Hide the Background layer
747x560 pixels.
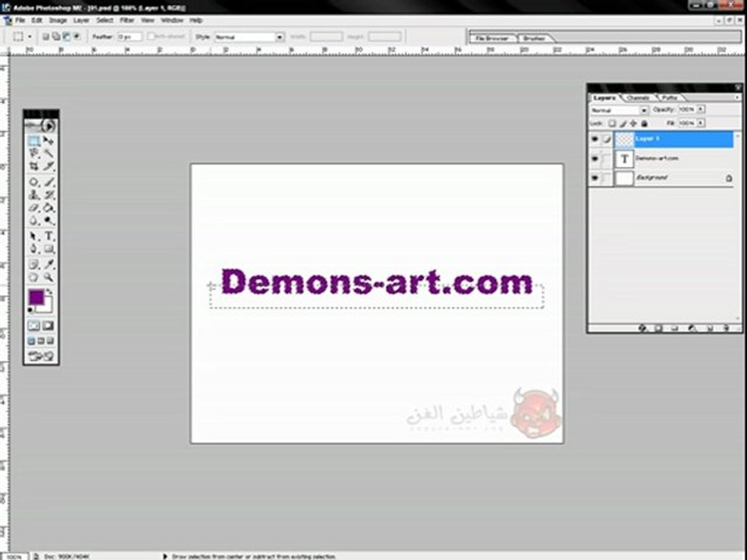tap(594, 178)
